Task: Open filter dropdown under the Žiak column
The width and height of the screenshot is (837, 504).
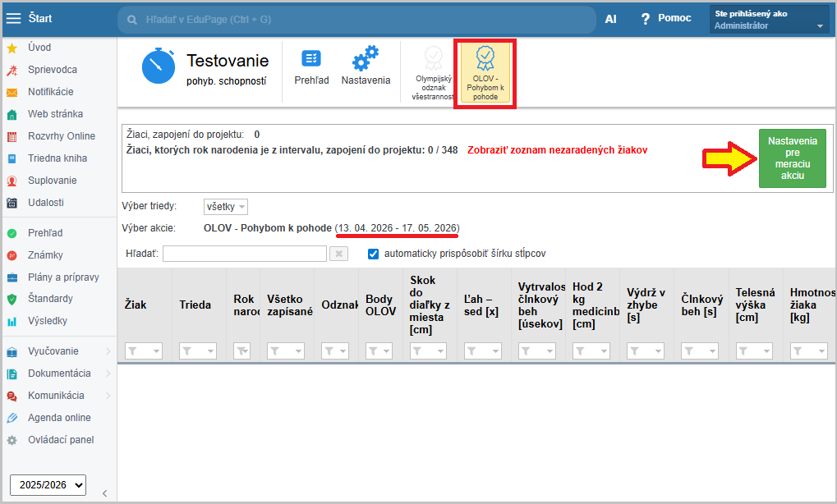Action: [144, 351]
